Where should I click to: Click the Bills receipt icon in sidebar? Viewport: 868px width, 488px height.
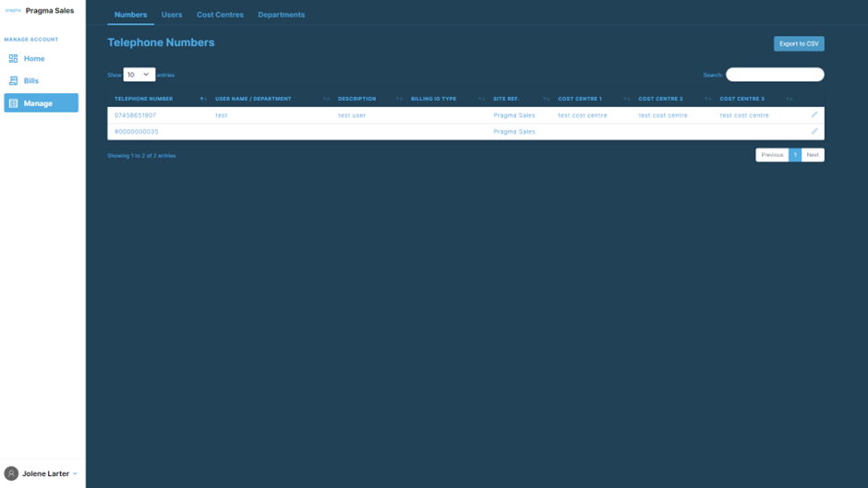[x=13, y=81]
